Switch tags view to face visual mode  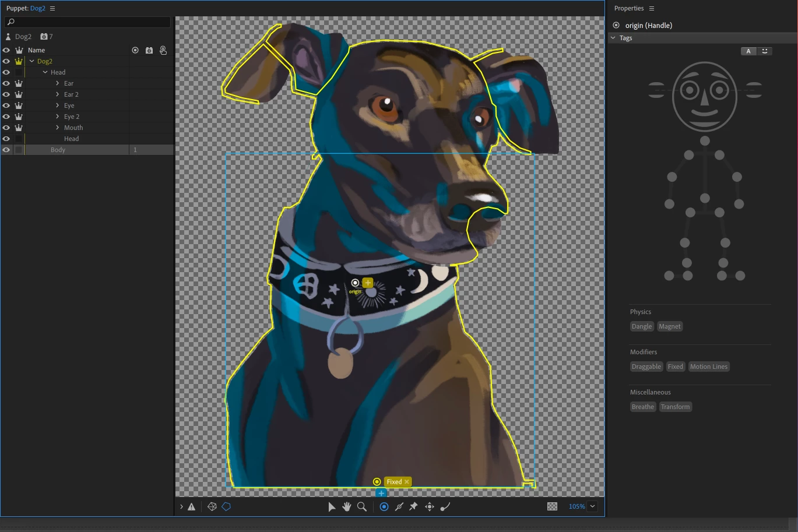pyautogui.click(x=765, y=51)
